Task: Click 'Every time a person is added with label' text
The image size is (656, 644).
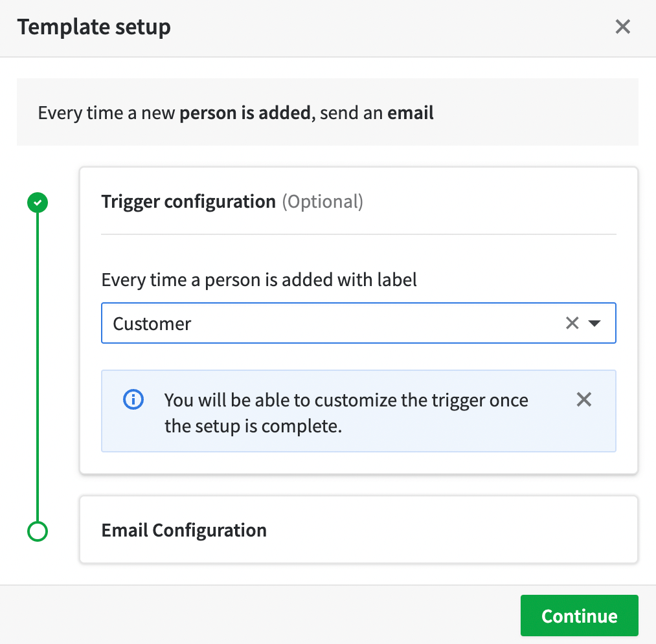Action: click(259, 280)
